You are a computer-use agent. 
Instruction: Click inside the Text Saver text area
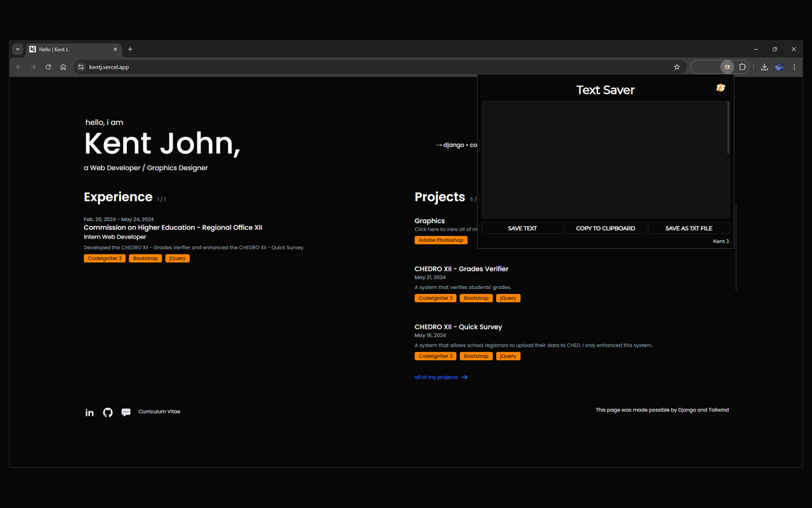(x=605, y=159)
